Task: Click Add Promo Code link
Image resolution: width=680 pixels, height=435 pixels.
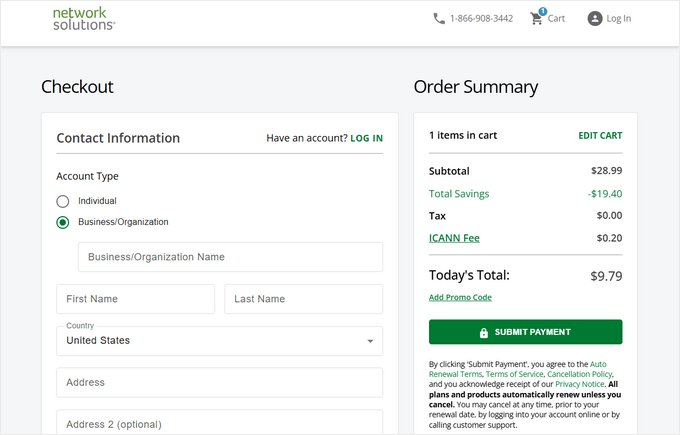Action: (x=460, y=297)
